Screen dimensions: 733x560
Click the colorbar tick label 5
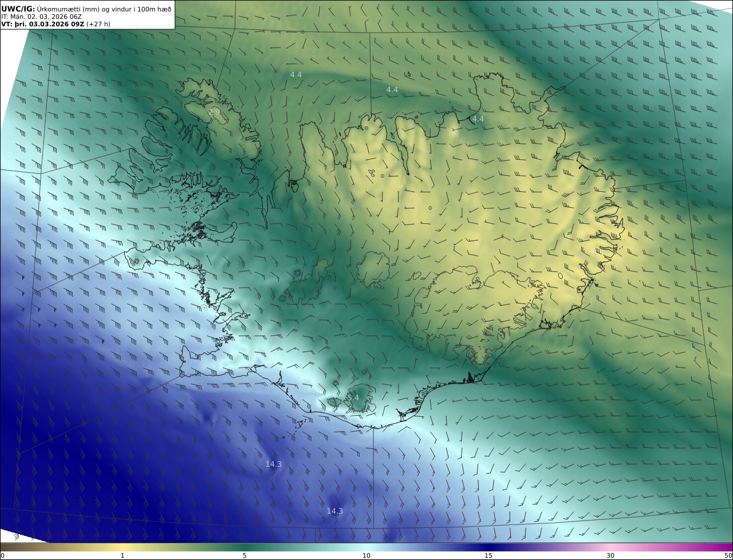pyautogui.click(x=245, y=555)
